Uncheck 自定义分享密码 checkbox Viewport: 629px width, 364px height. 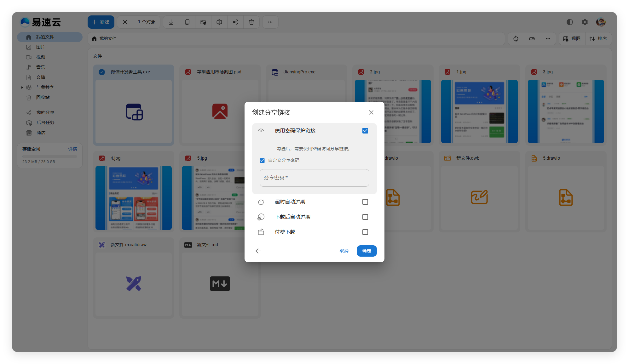(x=262, y=161)
